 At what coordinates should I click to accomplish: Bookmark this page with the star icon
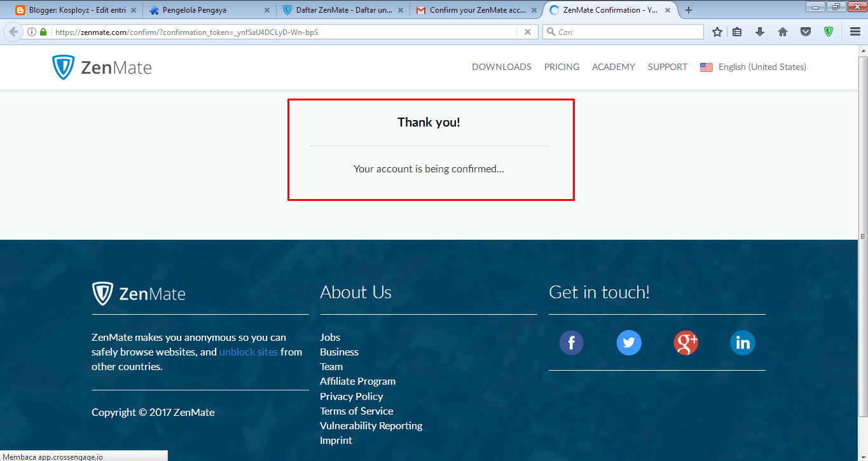[x=717, y=32]
